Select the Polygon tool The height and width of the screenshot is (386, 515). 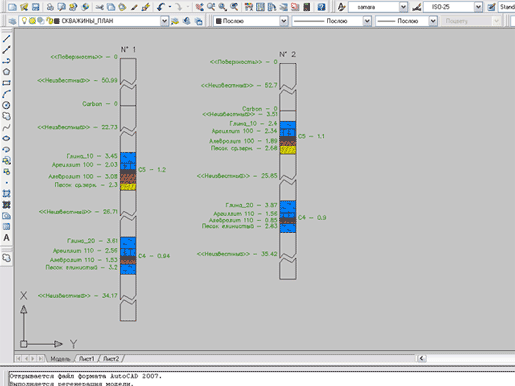point(6,72)
